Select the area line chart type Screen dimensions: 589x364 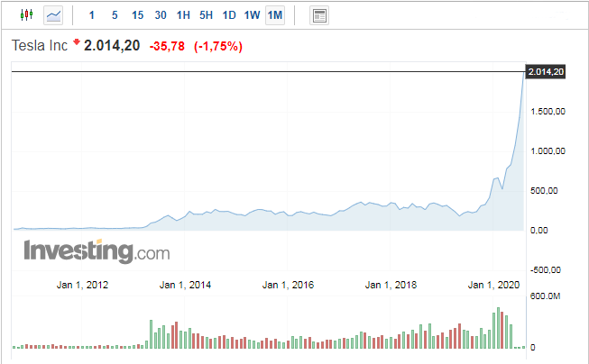pyautogui.click(x=53, y=15)
